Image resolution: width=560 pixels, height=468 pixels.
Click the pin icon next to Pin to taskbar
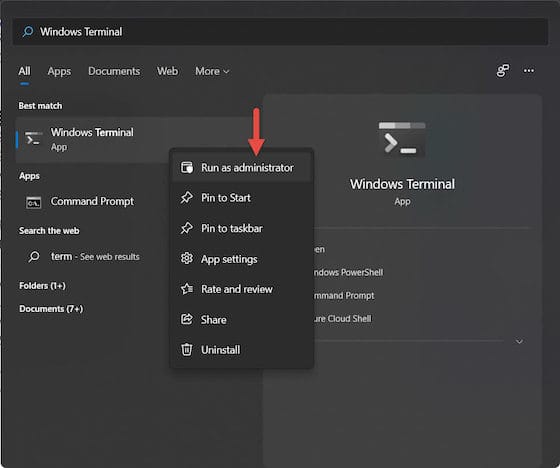click(x=186, y=228)
